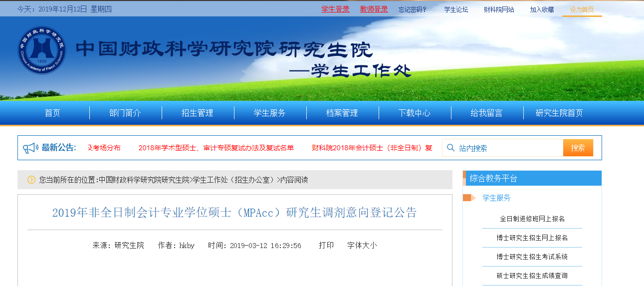Click author text 作者: hkby

click(x=176, y=246)
